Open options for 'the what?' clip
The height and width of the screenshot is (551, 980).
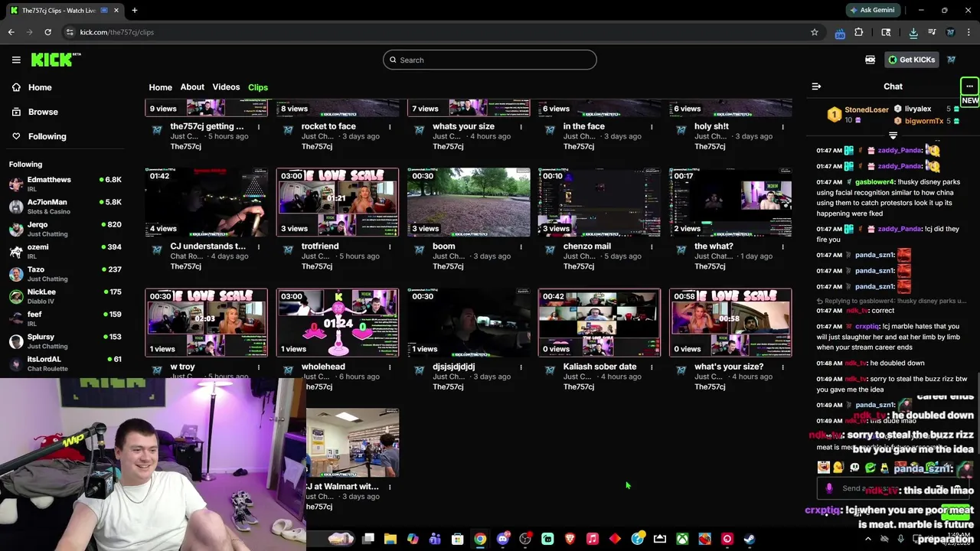point(782,247)
